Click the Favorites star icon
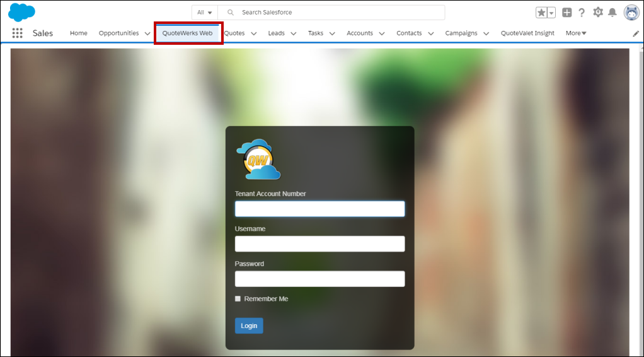This screenshot has width=644, height=357. click(541, 13)
